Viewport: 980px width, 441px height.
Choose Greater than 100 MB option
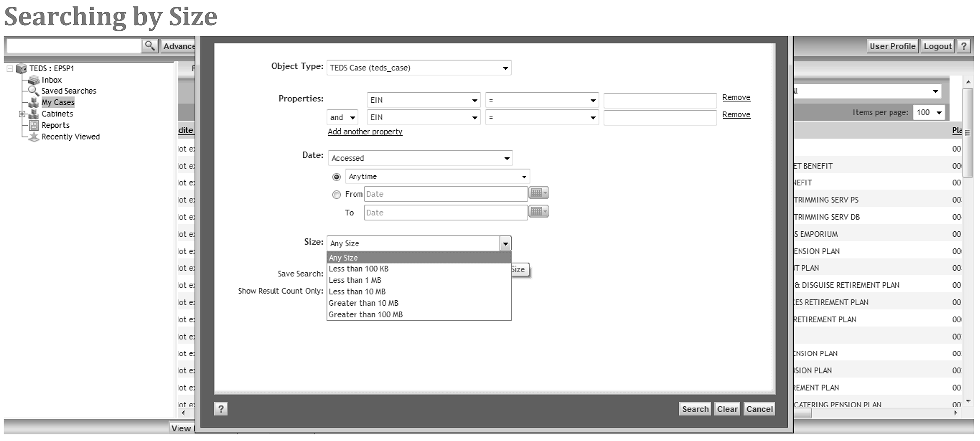[x=365, y=315]
